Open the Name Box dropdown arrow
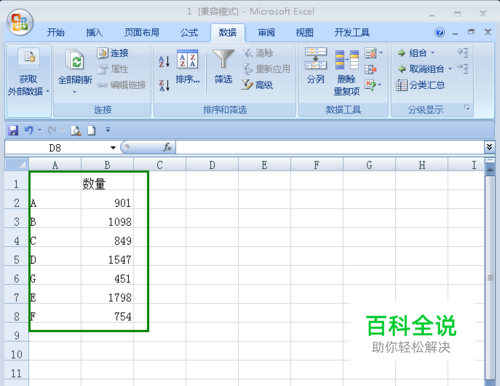The image size is (500, 386). tap(113, 148)
